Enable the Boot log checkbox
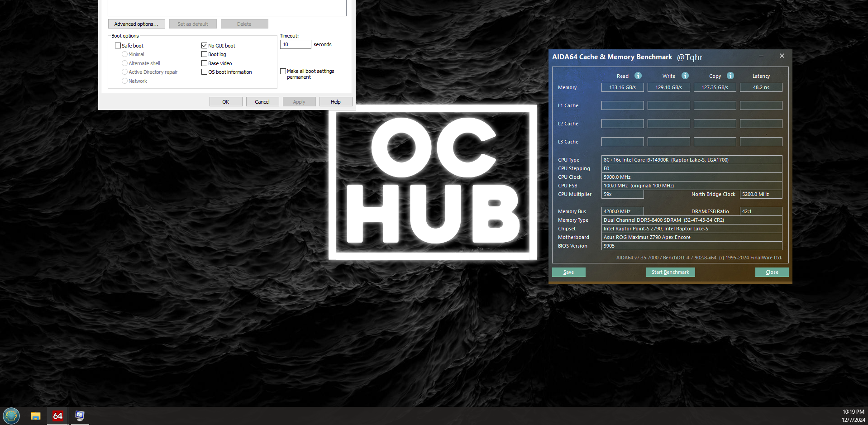 [x=205, y=54]
